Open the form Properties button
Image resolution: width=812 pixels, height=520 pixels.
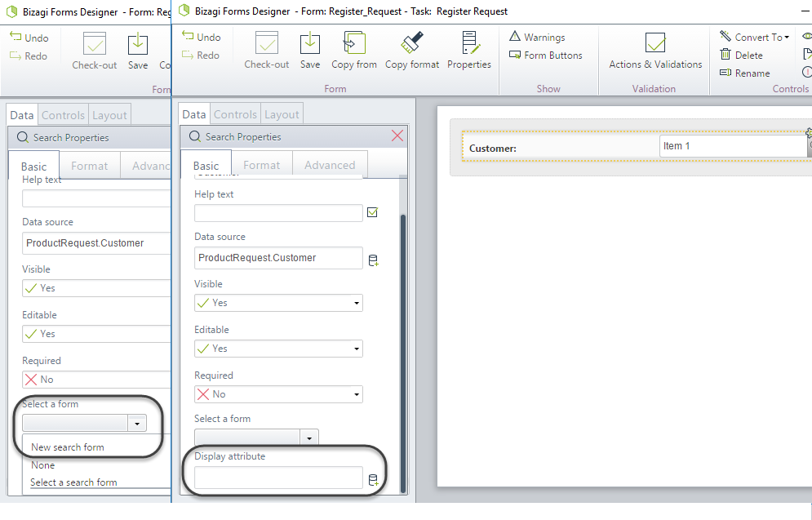(x=469, y=51)
